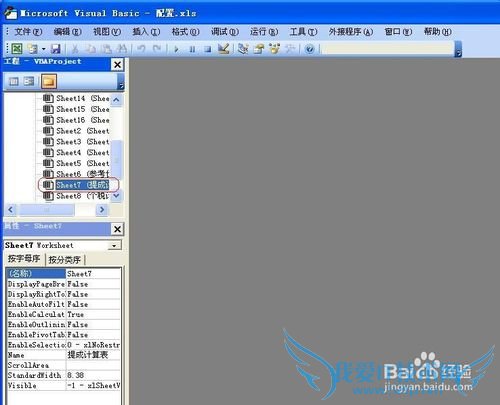The height and width of the screenshot is (405, 500).
Task: Switch to the 按分类序 tab
Action: (x=65, y=260)
